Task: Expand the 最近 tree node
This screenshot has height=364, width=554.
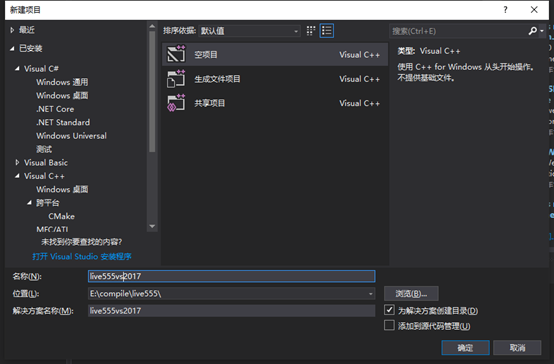Action: point(12,30)
